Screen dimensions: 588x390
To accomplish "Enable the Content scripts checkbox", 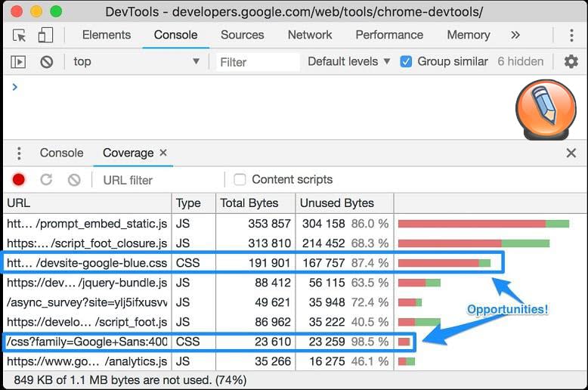I will [240, 180].
